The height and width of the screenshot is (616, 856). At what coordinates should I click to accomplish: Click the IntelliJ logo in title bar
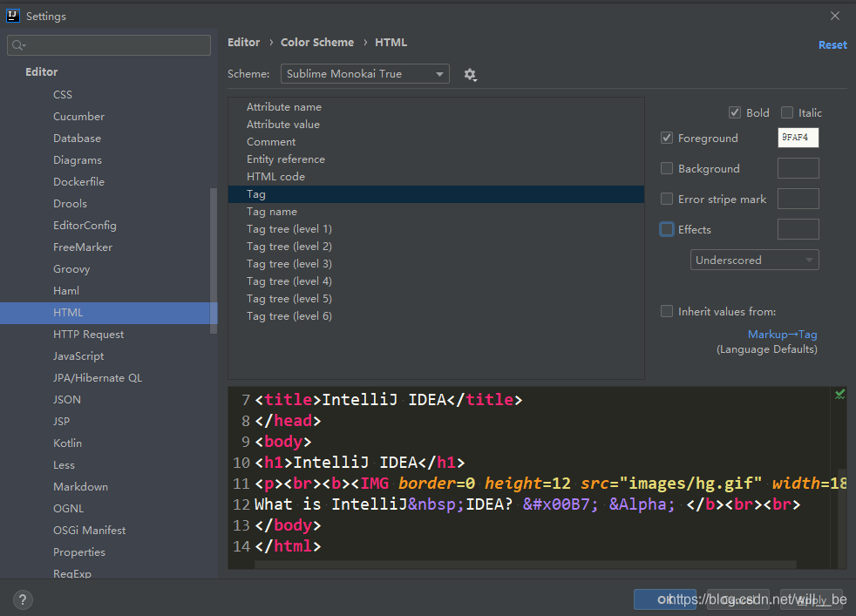coord(12,16)
